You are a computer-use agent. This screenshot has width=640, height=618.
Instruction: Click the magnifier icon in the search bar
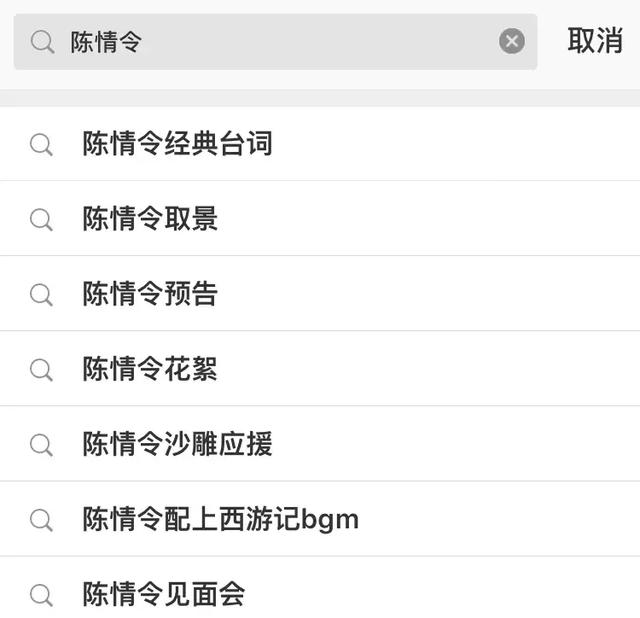click(42, 41)
